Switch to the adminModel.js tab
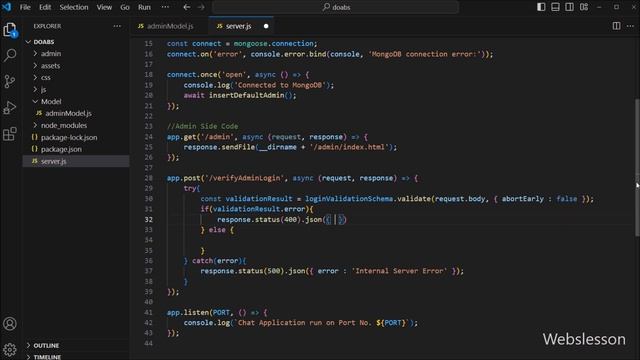Screen dimensions: 640x360 pyautogui.click(x=170, y=26)
